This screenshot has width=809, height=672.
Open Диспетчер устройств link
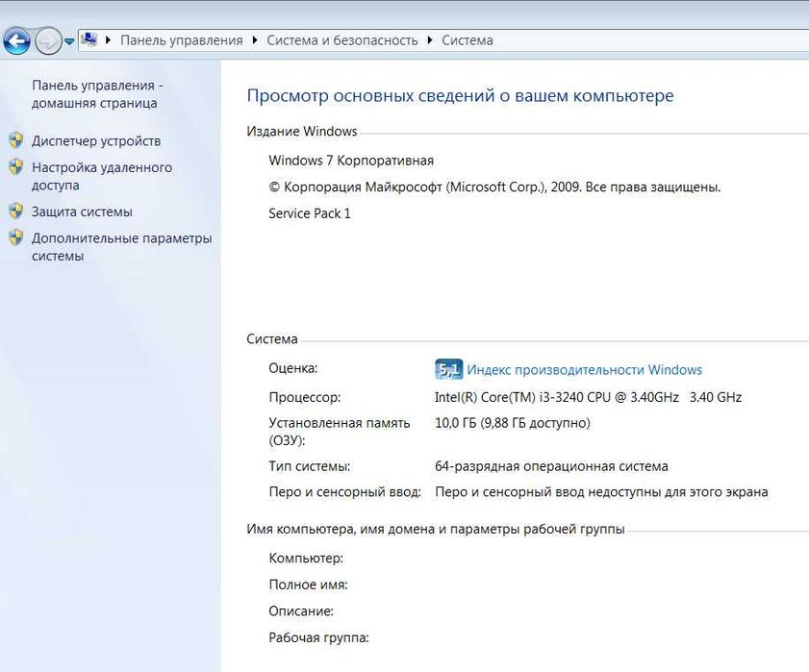coord(96,140)
